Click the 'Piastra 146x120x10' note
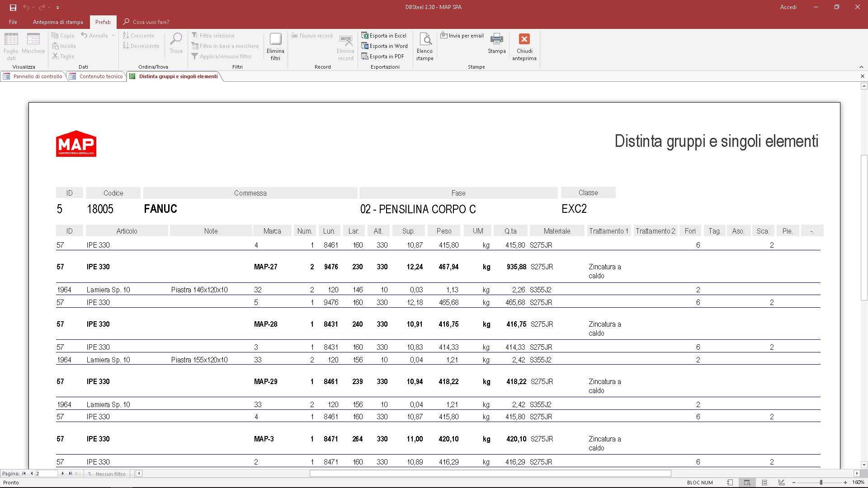Viewport: 868px width, 488px height. (x=199, y=290)
